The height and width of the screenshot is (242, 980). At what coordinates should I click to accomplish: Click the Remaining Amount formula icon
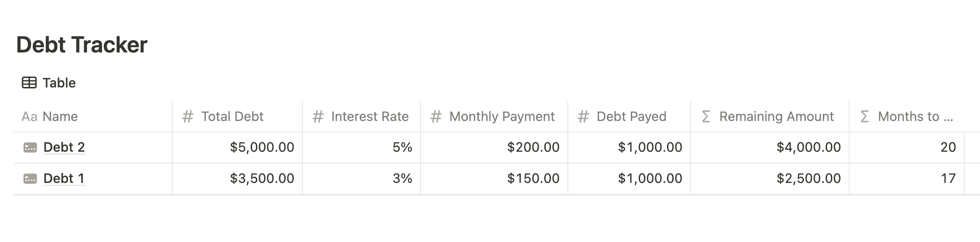point(706,117)
